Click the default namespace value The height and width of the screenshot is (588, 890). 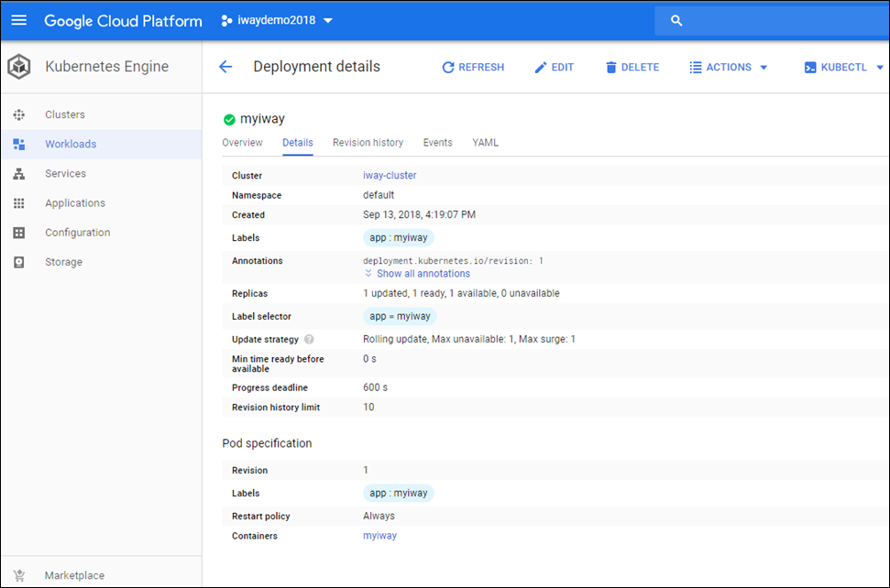tap(379, 195)
